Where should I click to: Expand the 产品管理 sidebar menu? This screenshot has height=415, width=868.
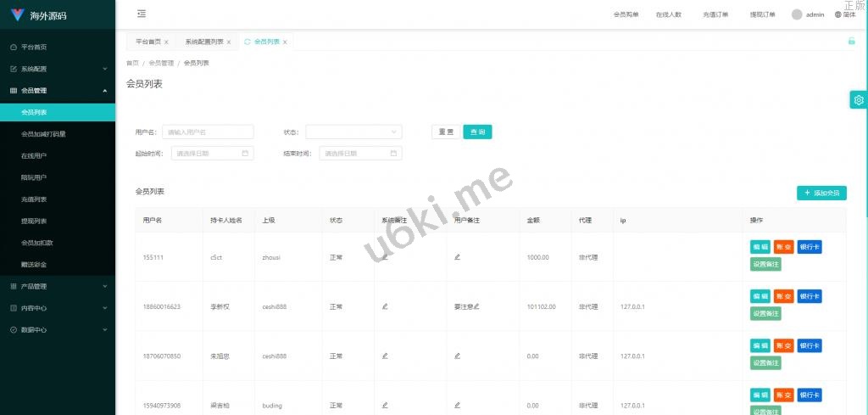(x=58, y=286)
